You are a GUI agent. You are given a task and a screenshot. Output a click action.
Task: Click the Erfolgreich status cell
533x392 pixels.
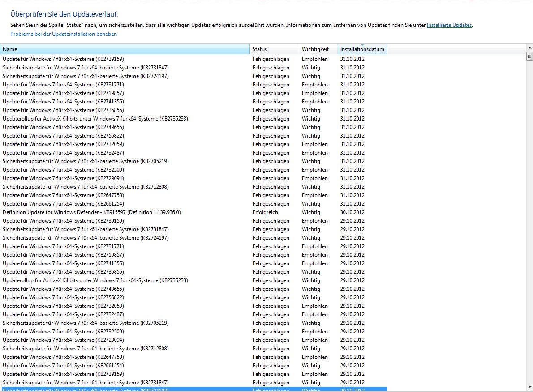265,212
